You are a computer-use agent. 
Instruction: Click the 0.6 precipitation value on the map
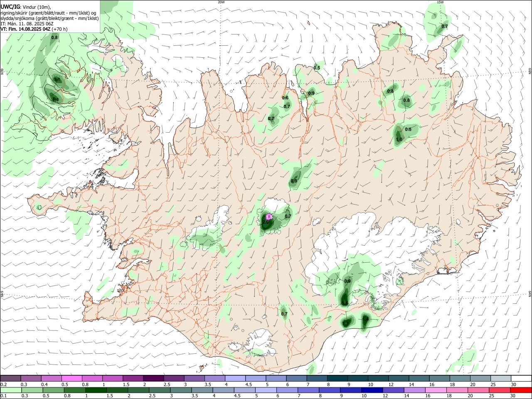point(285,98)
